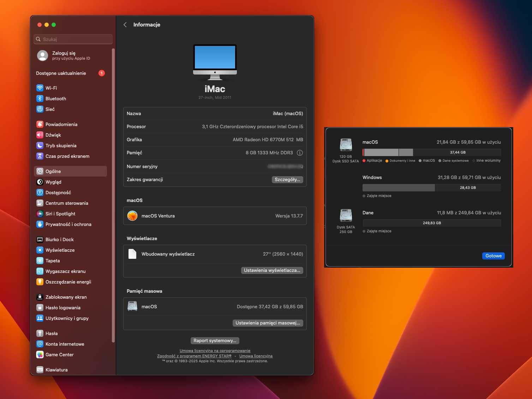Click the Nazwa value iMac (macOS)

tap(288, 113)
